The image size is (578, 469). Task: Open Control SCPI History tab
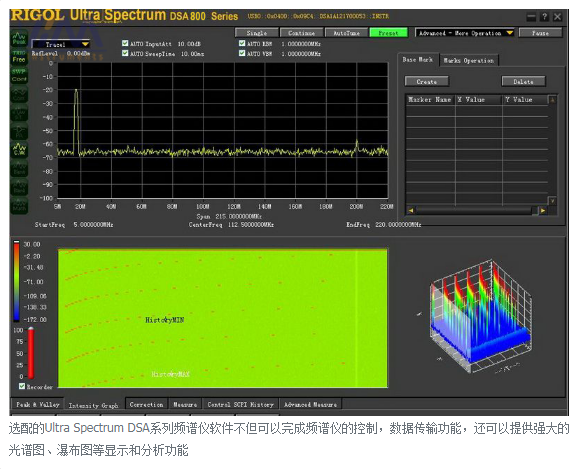(x=240, y=404)
